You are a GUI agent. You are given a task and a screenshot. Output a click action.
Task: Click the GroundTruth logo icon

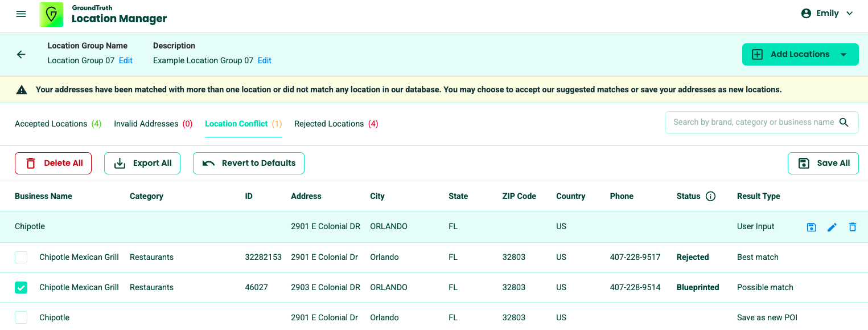[51, 14]
